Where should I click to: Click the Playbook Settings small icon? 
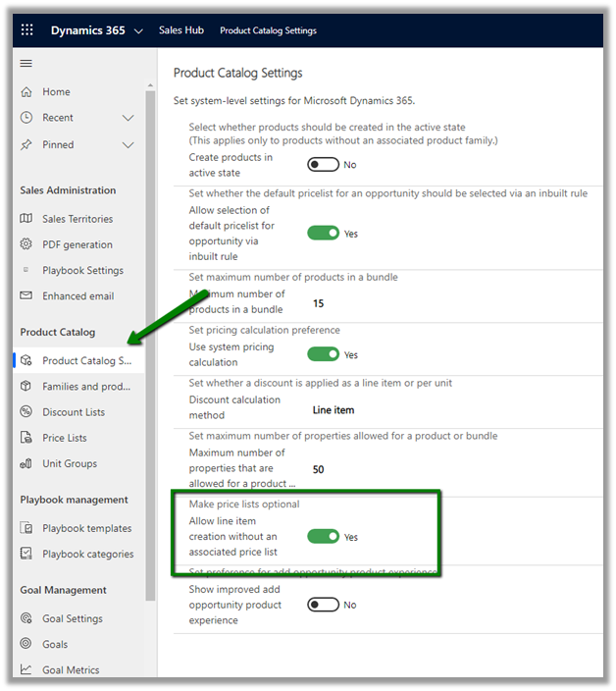(x=26, y=269)
